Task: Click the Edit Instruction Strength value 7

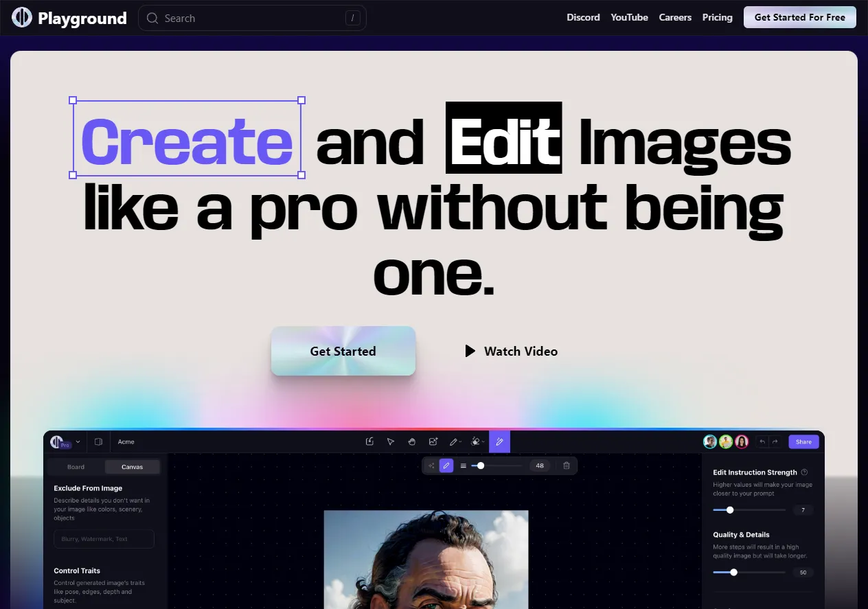Action: point(803,510)
